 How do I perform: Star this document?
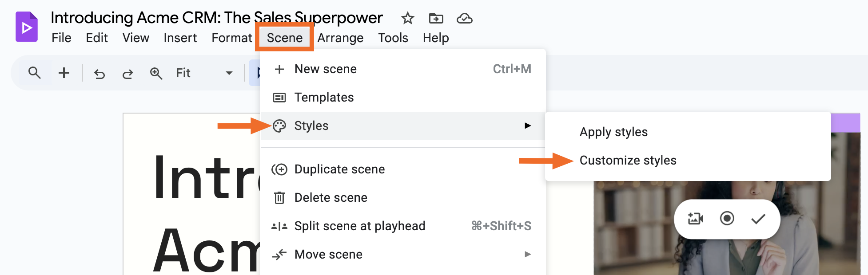click(x=407, y=19)
